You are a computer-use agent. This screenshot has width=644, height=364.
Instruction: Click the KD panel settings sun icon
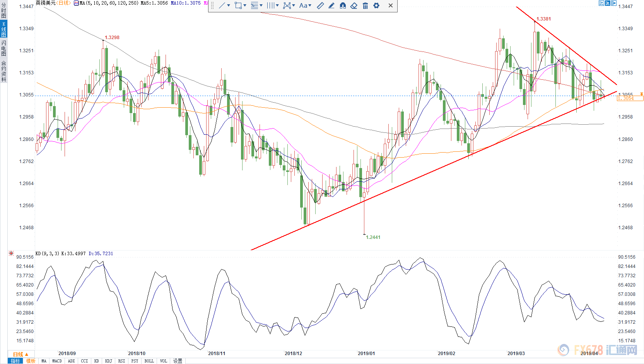pyautogui.click(x=11, y=253)
